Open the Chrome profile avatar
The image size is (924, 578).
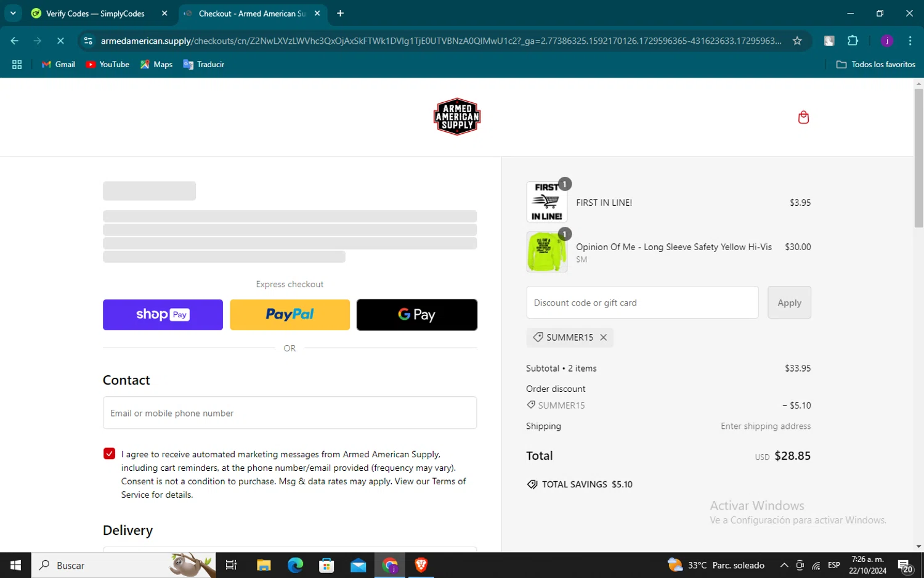pos(887,41)
